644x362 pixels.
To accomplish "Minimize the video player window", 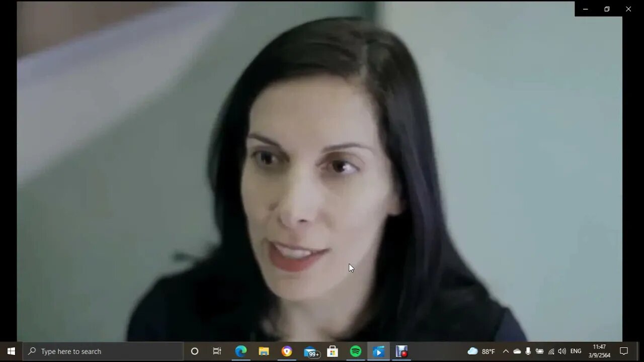I will pos(585,9).
